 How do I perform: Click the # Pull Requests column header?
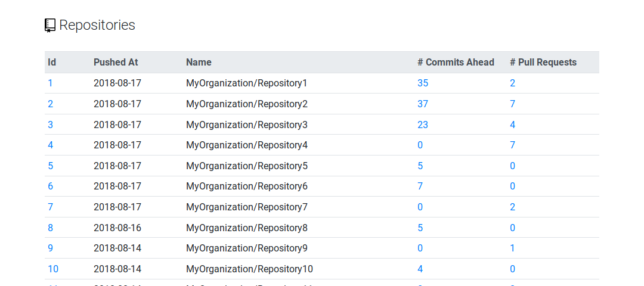pyautogui.click(x=543, y=63)
